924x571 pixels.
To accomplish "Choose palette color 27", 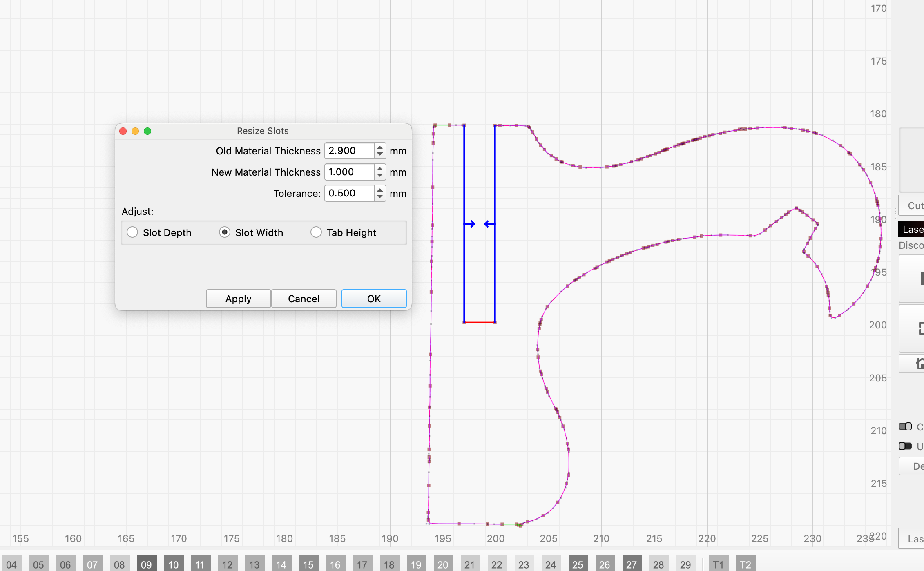I will [x=632, y=564].
